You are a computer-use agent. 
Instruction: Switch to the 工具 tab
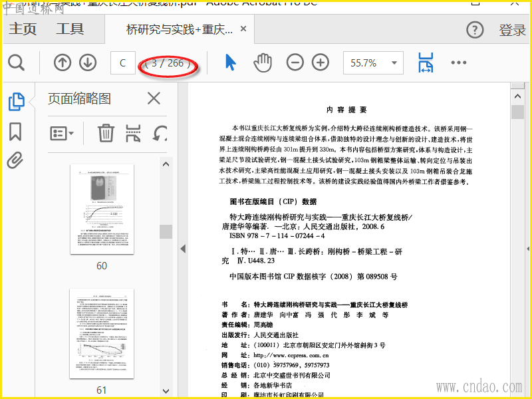click(x=70, y=29)
